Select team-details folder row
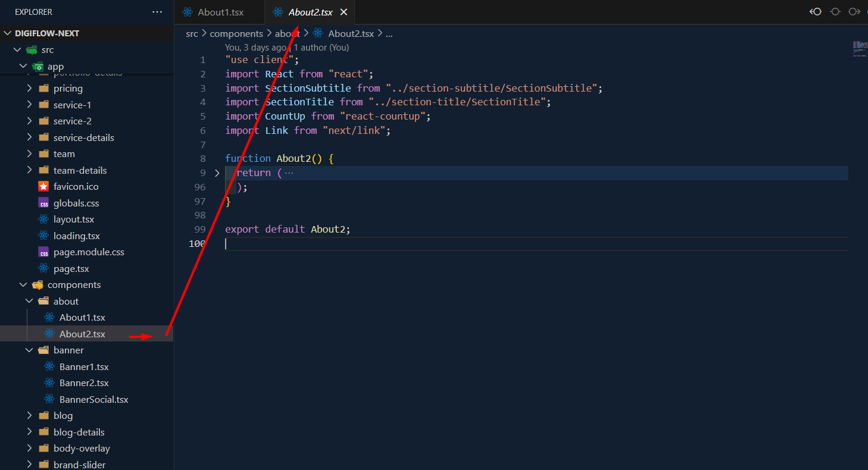Screen dimensions: 868x470 86,170
